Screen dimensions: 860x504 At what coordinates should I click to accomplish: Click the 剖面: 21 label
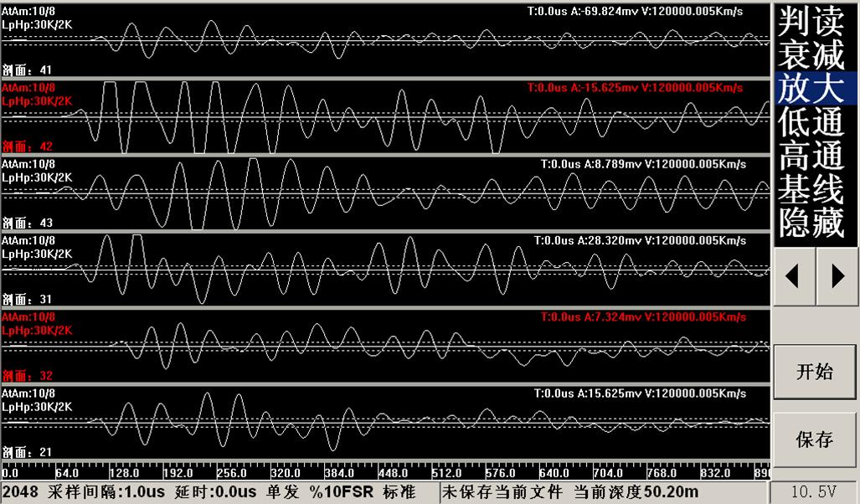pos(27,452)
